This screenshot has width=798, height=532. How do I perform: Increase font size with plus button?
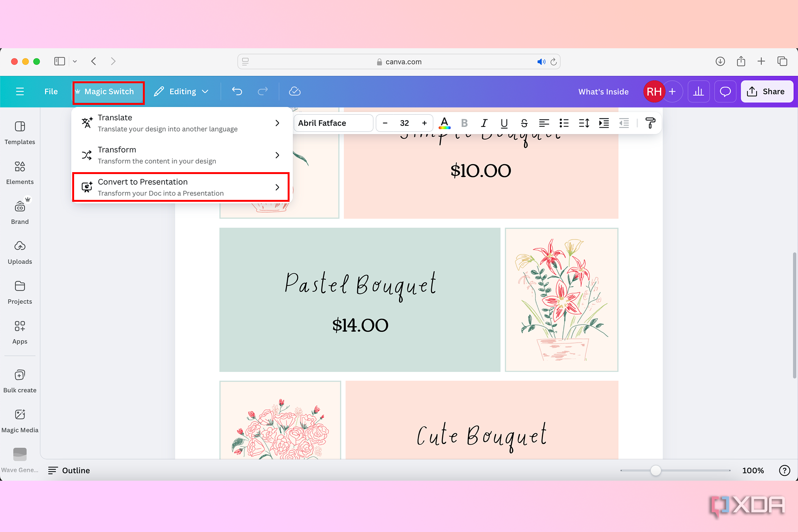[x=424, y=123]
